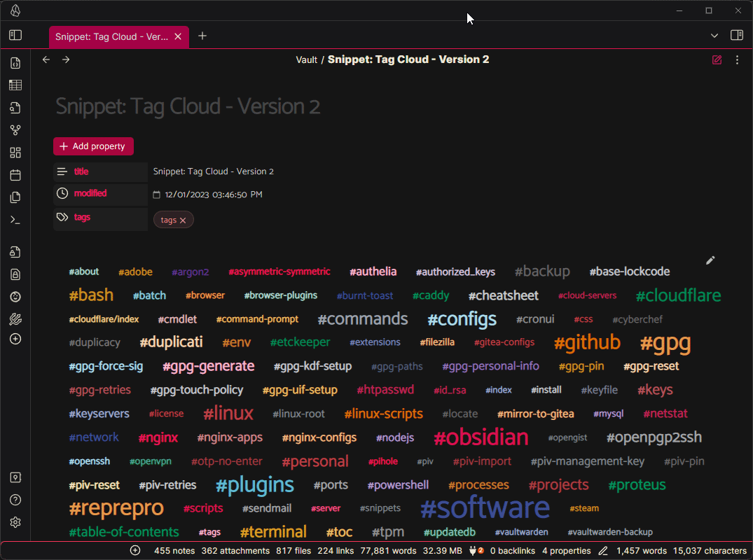The image size is (753, 560).
Task: Click the inline note title heading
Action: tap(188, 106)
